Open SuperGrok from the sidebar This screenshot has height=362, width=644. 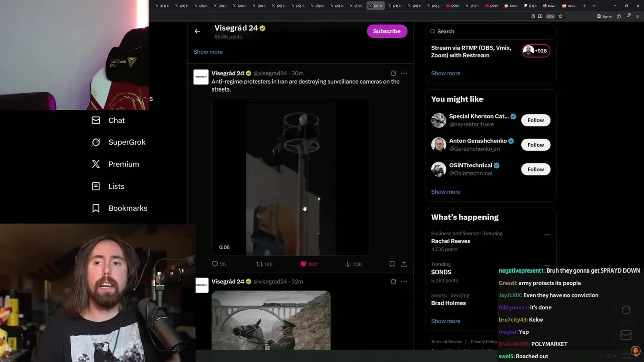(x=118, y=142)
